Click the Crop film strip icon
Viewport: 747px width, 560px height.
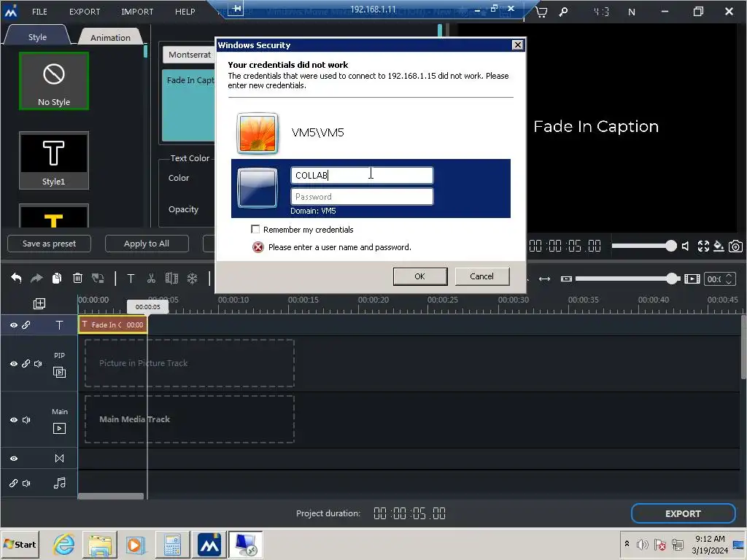(x=171, y=278)
